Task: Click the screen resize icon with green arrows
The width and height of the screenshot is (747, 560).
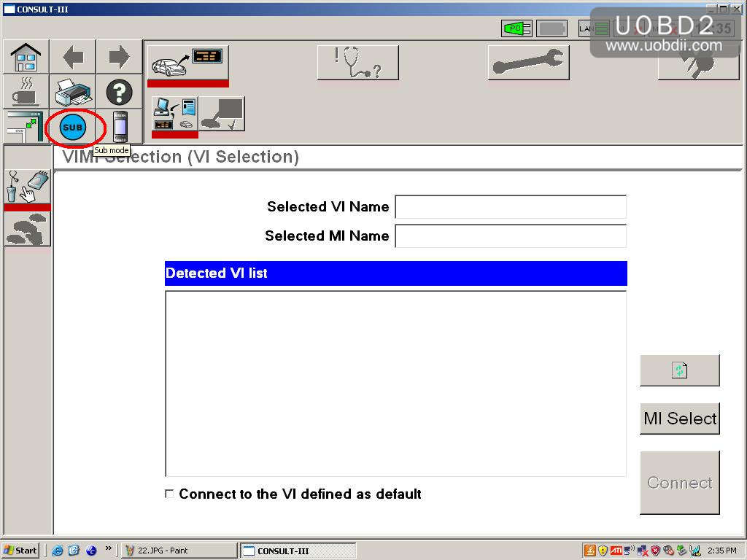Action: coord(26,128)
